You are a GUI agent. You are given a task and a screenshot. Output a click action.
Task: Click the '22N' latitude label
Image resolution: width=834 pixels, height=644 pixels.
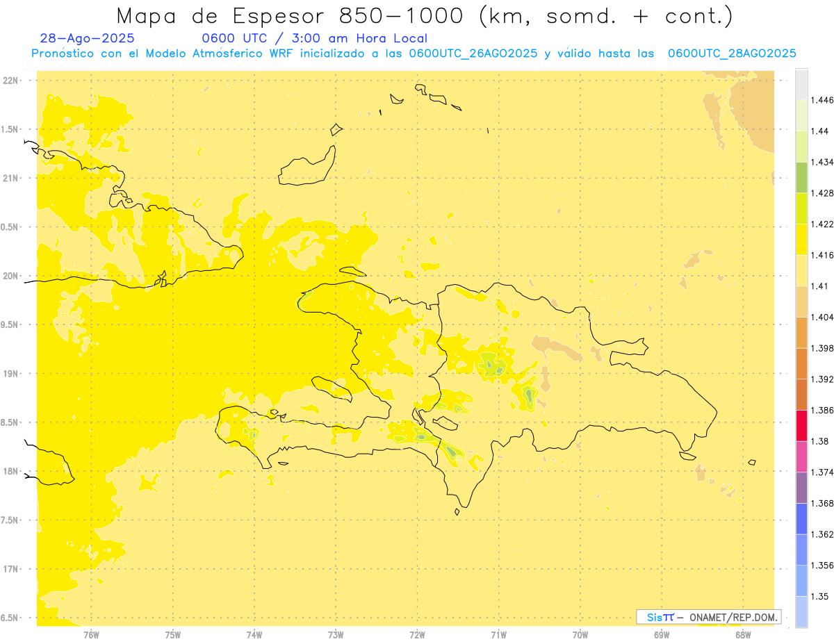click(x=11, y=81)
